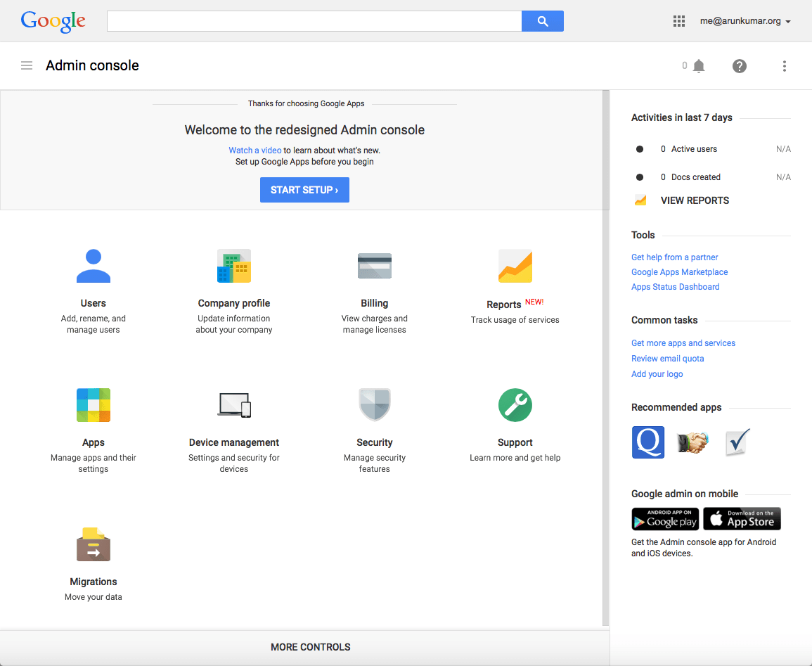The width and height of the screenshot is (812, 666).
Task: Open the Users management icon
Action: click(94, 266)
